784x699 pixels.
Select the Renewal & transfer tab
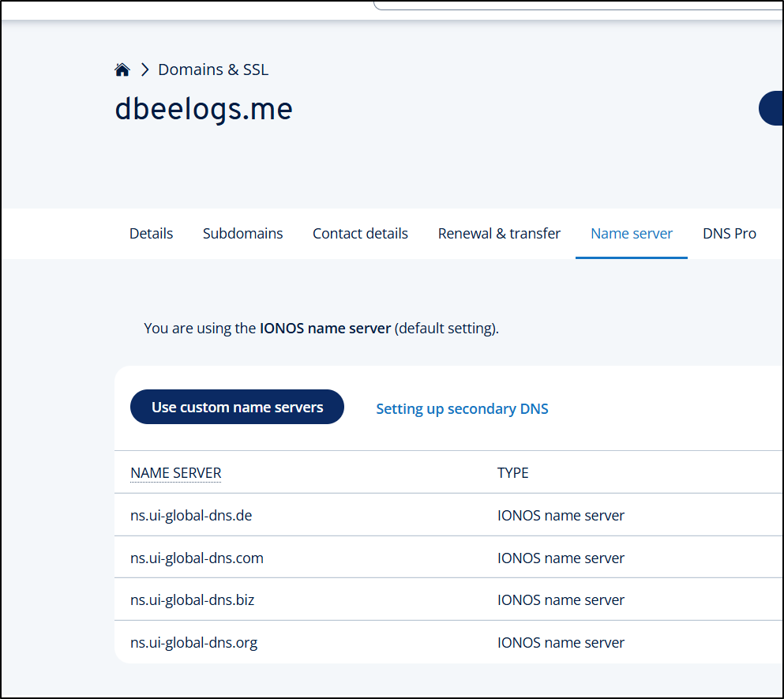coord(499,234)
